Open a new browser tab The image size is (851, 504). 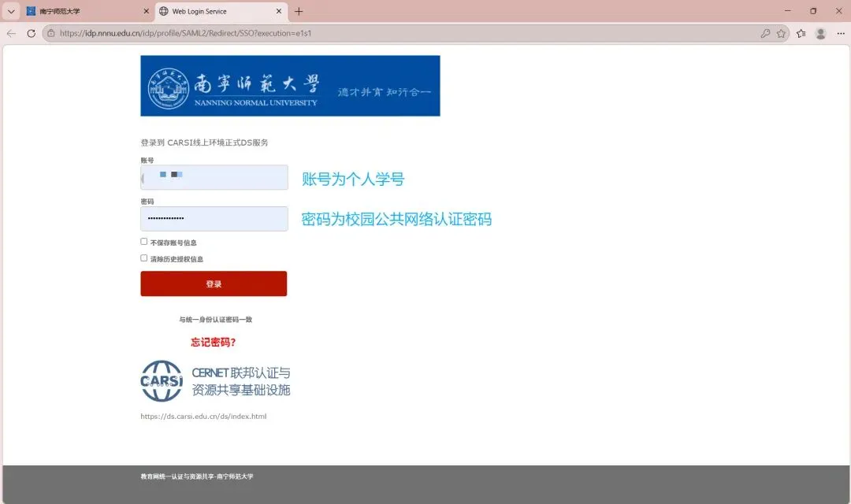[299, 11]
